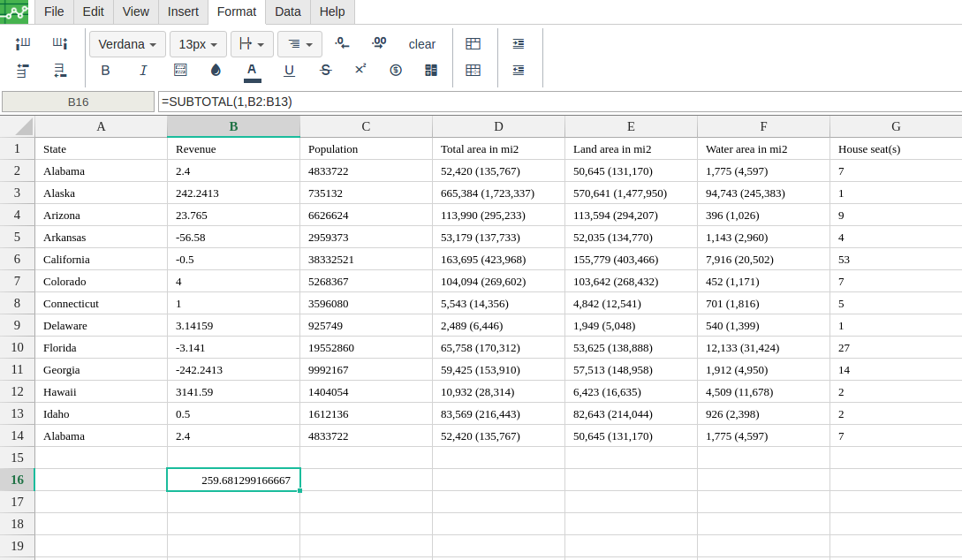Image resolution: width=962 pixels, height=560 pixels.
Task: Switch to the Insert menu tab
Action: pyautogui.click(x=183, y=11)
